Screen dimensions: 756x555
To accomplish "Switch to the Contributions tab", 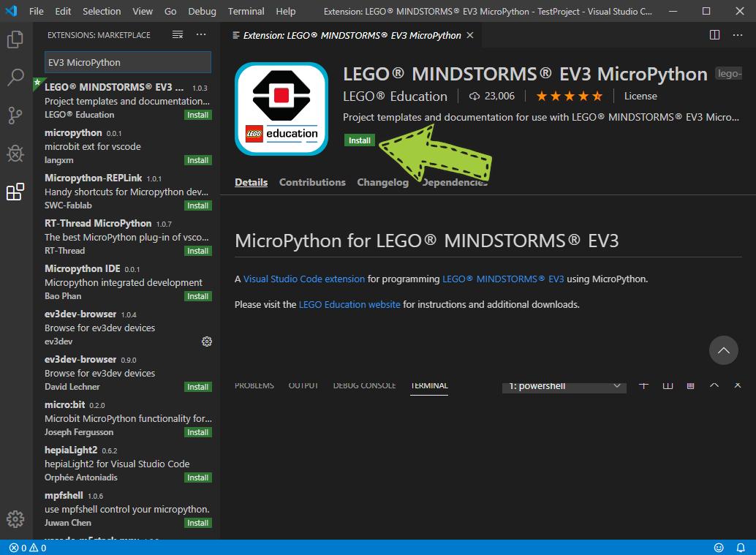I will tap(312, 182).
